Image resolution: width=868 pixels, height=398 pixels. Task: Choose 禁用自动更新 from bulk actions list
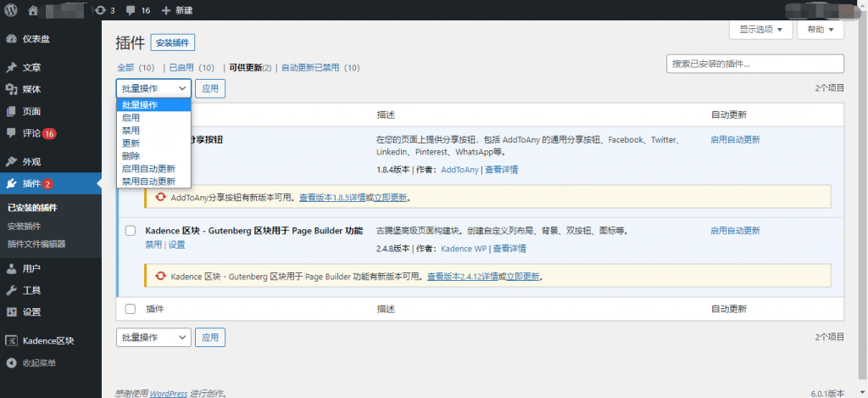coord(153,182)
